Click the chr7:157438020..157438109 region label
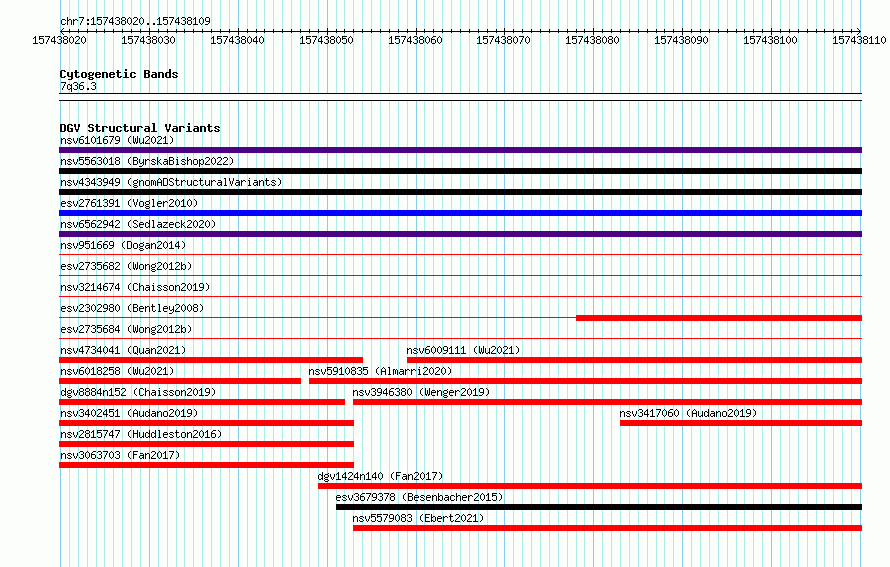890x567 pixels. (135, 21)
